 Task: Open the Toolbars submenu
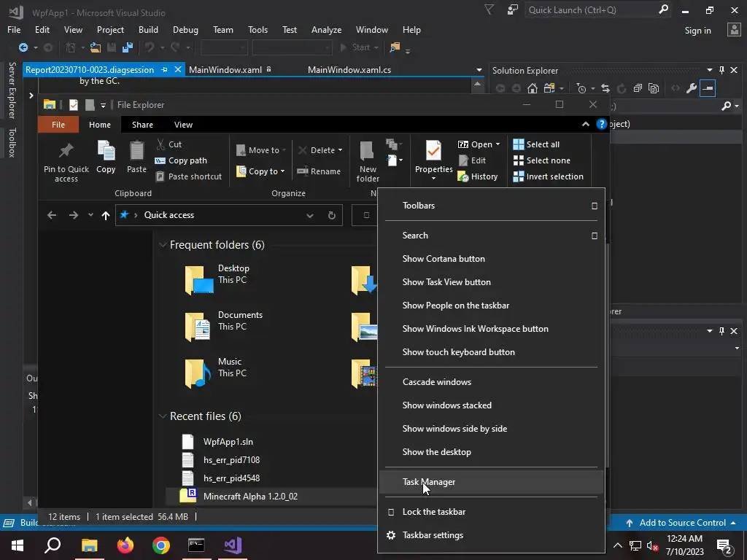coord(491,206)
